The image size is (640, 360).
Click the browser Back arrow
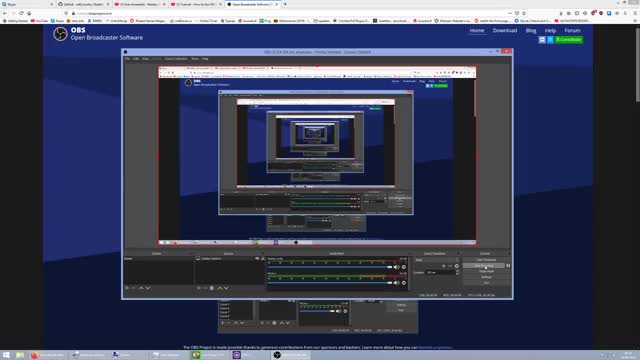coord(5,13)
